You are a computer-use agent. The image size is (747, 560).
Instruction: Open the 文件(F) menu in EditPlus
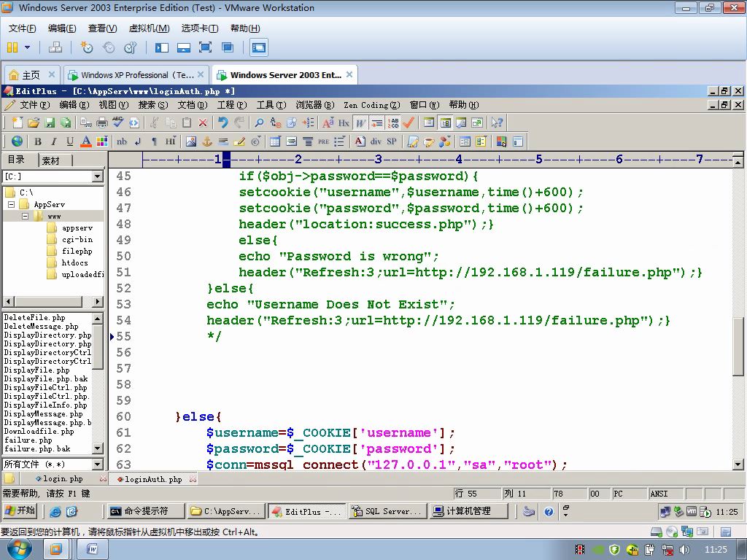point(35,105)
